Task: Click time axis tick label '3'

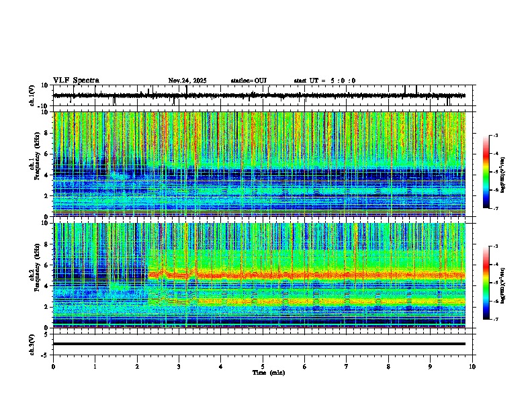Action: click(x=179, y=367)
